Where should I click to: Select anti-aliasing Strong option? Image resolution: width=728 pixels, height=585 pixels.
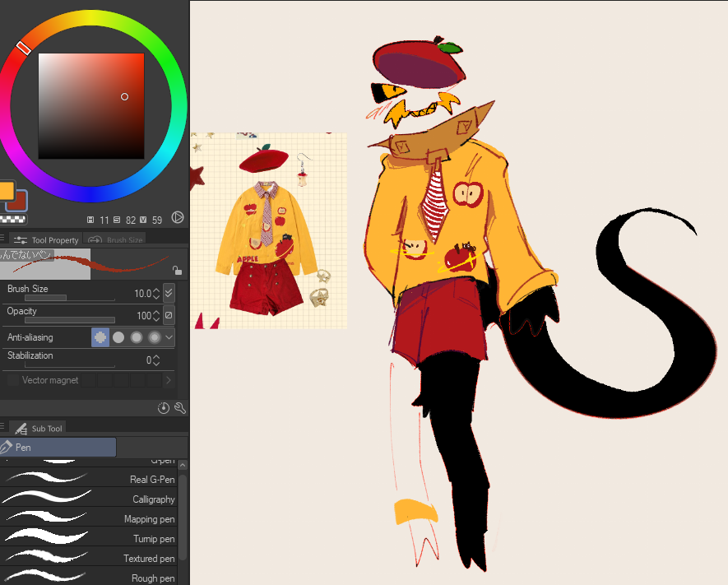click(x=155, y=337)
